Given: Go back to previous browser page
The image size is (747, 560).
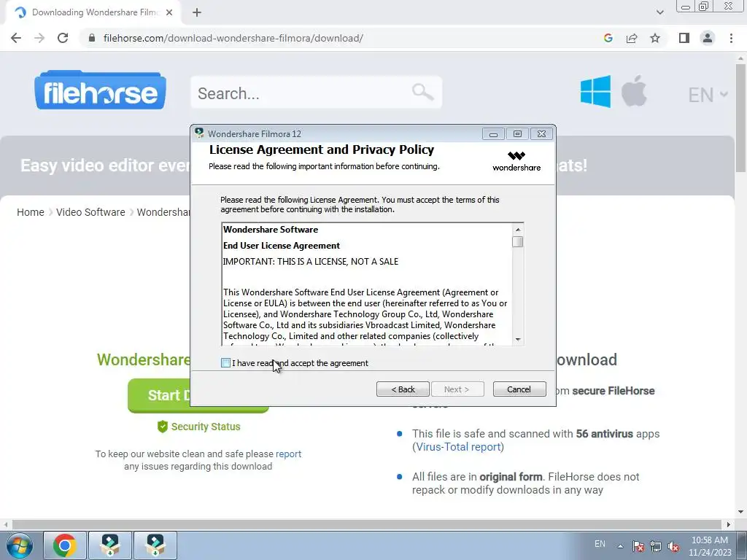Looking at the screenshot, I should [16, 38].
